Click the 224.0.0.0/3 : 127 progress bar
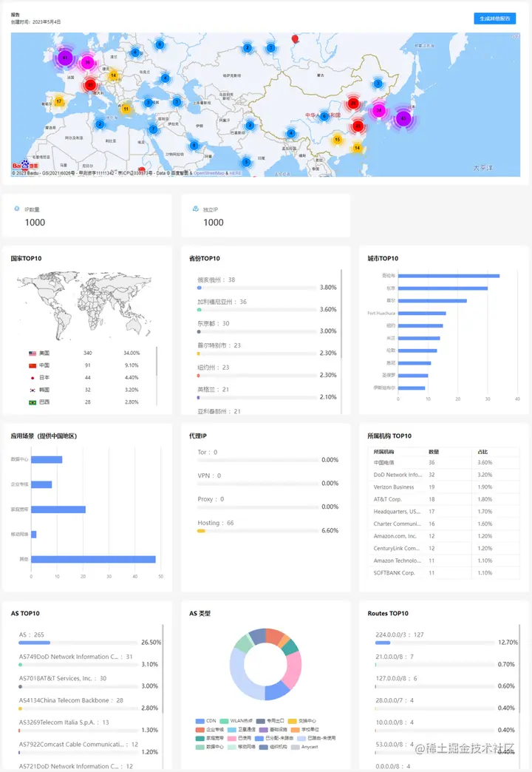The image size is (532, 772). point(435,643)
